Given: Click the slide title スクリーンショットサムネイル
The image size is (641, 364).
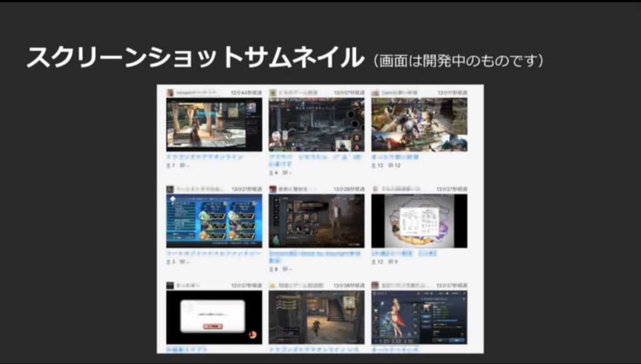Looking at the screenshot, I should pyautogui.click(x=195, y=57).
